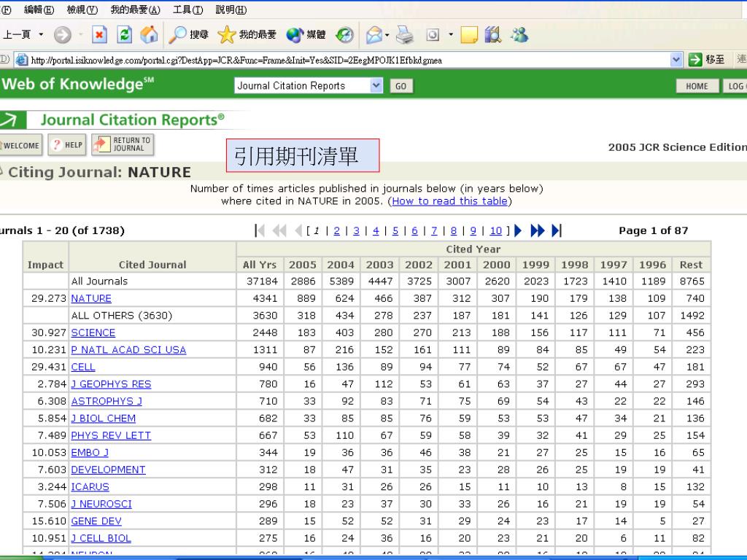Go to next page with single arrow
Screen dimensions: 747x560
click(518, 230)
